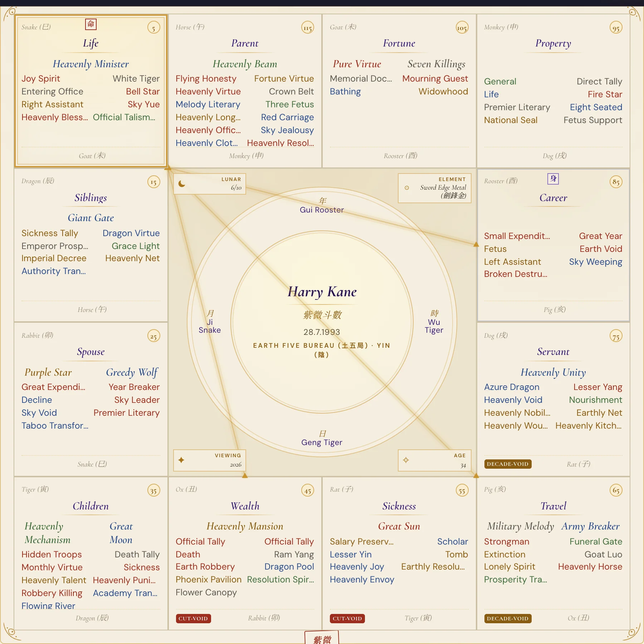Open the Wealth palace heading
The image size is (644, 644).
click(x=245, y=506)
